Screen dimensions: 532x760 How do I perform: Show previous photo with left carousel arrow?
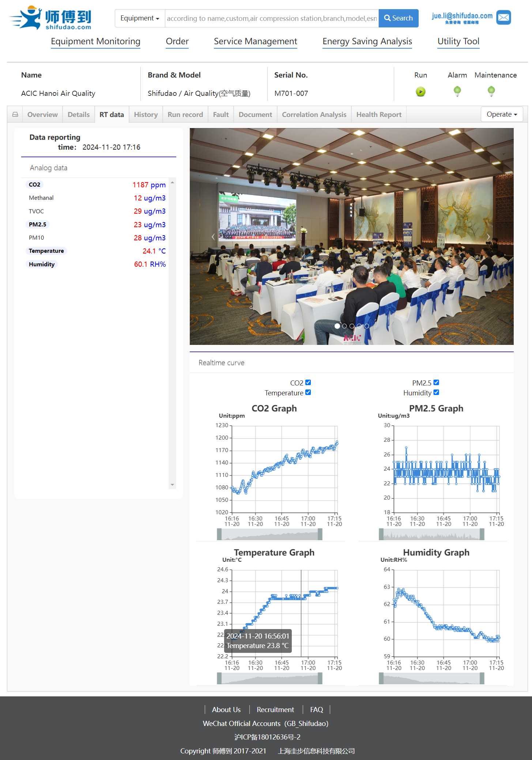(x=213, y=237)
